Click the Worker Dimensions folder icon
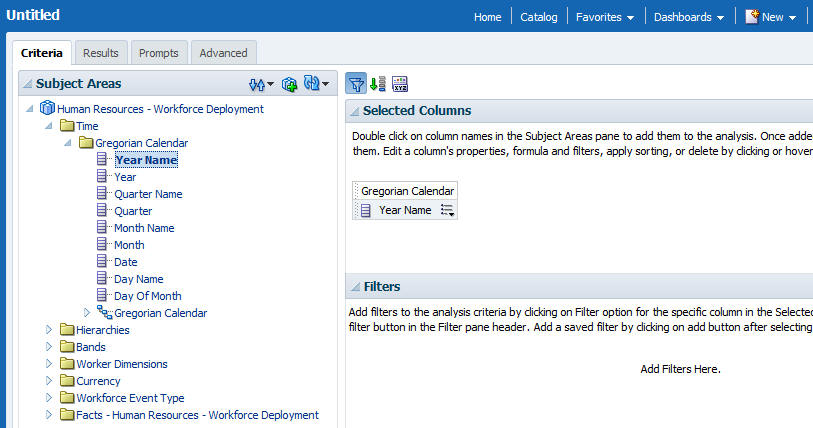The width and height of the screenshot is (813, 428). [67, 363]
